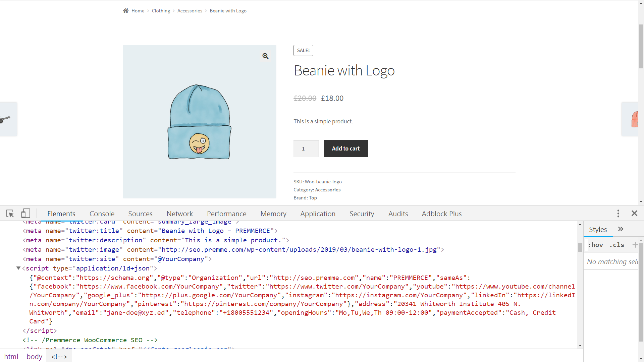Open the Home breadcrumb link
Image resolution: width=644 pixels, height=362 pixels.
(138, 11)
